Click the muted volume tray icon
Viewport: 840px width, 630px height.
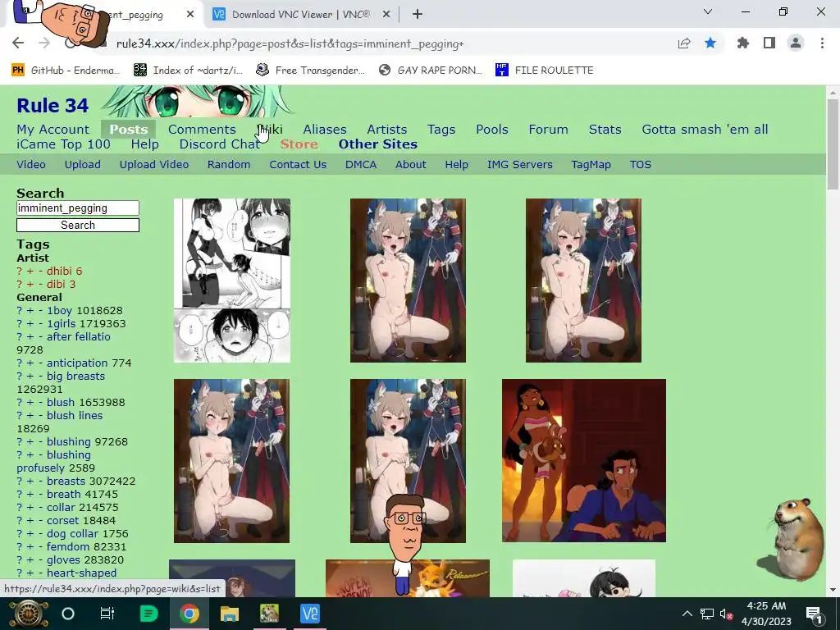(x=726, y=614)
